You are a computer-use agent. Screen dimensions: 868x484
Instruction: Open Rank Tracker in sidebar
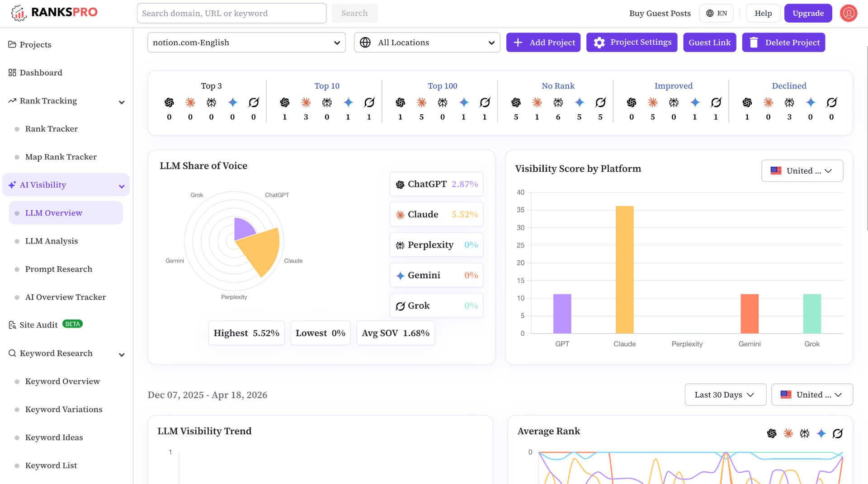coord(52,129)
